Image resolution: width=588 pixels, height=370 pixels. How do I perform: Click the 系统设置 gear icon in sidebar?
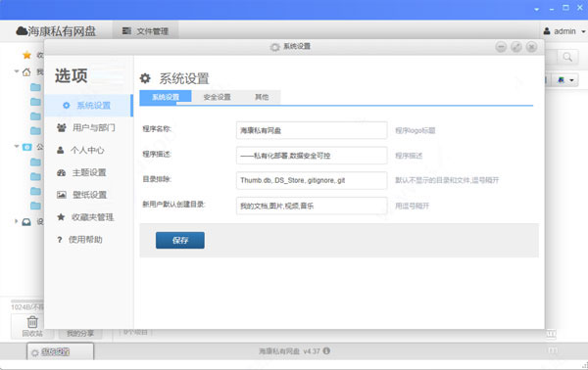(x=67, y=106)
